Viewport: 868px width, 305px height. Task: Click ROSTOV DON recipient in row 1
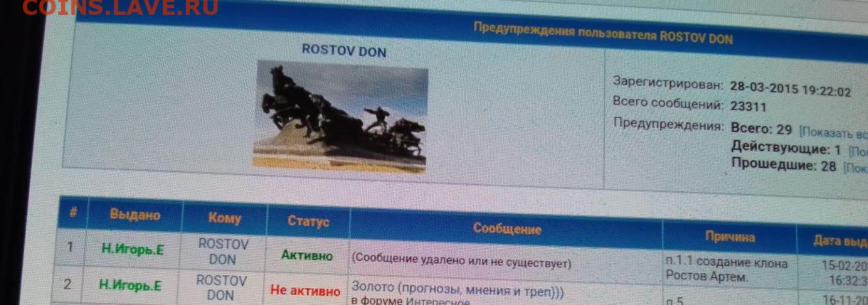tap(223, 251)
